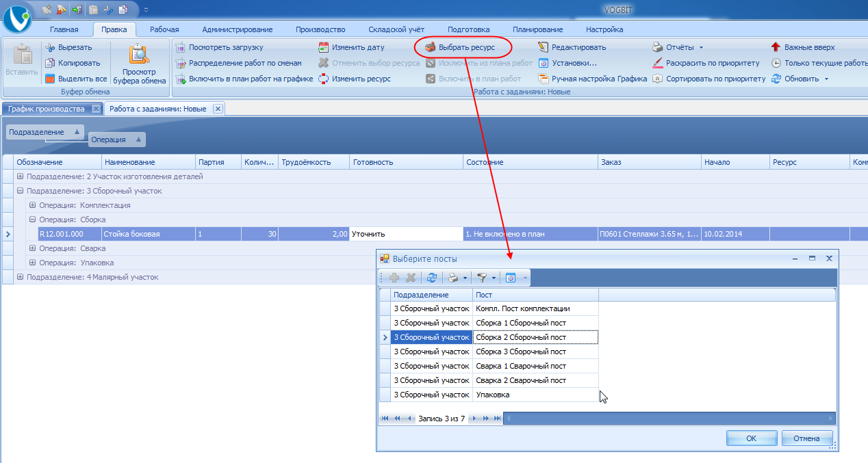Open filter dropdown arrow in Выберите посты dialog
Image resolution: width=868 pixels, height=463 pixels.
(494, 278)
